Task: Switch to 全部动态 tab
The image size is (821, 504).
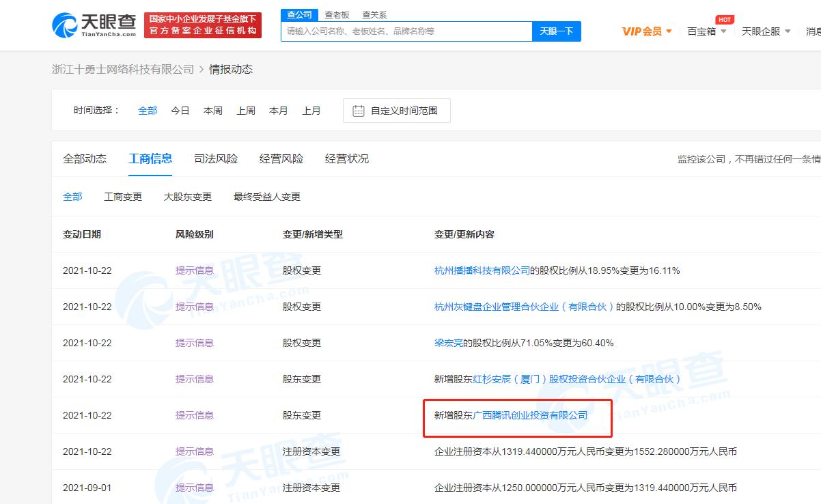Action: (85, 158)
